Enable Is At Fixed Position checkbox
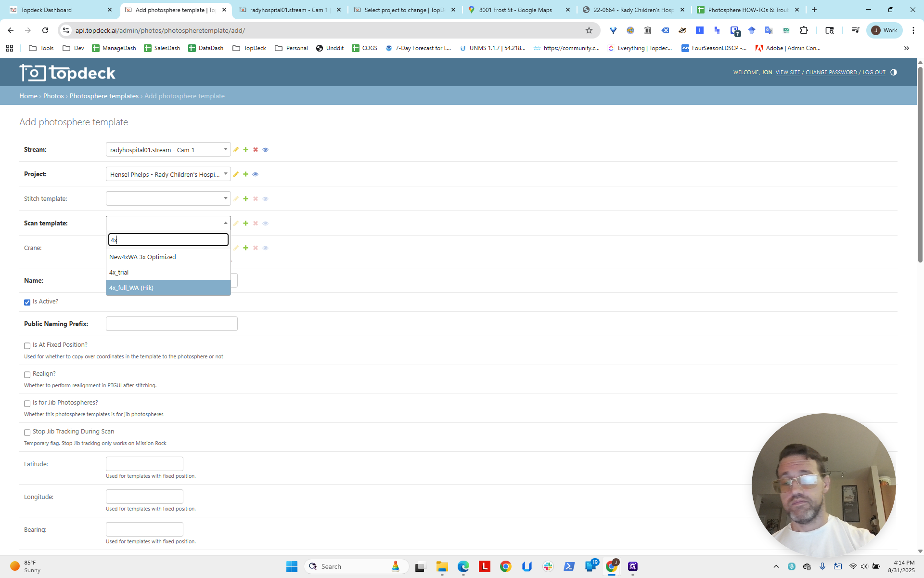 click(x=27, y=346)
